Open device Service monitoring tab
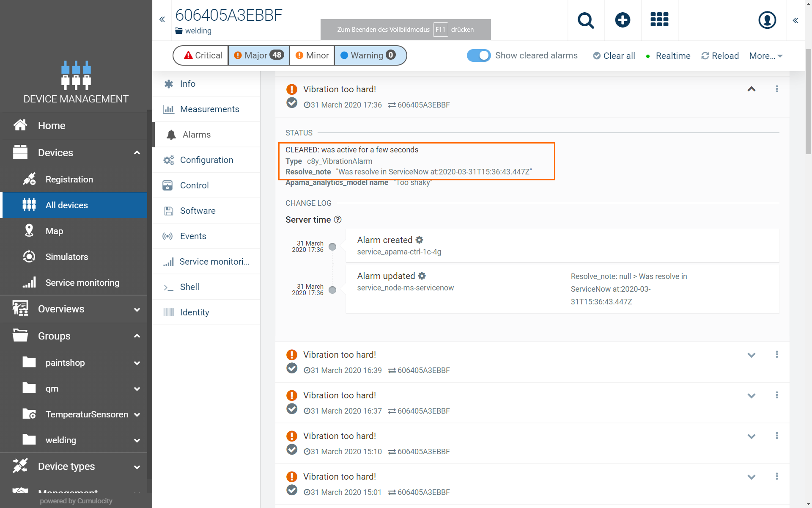This screenshot has height=508, width=812. (x=206, y=262)
